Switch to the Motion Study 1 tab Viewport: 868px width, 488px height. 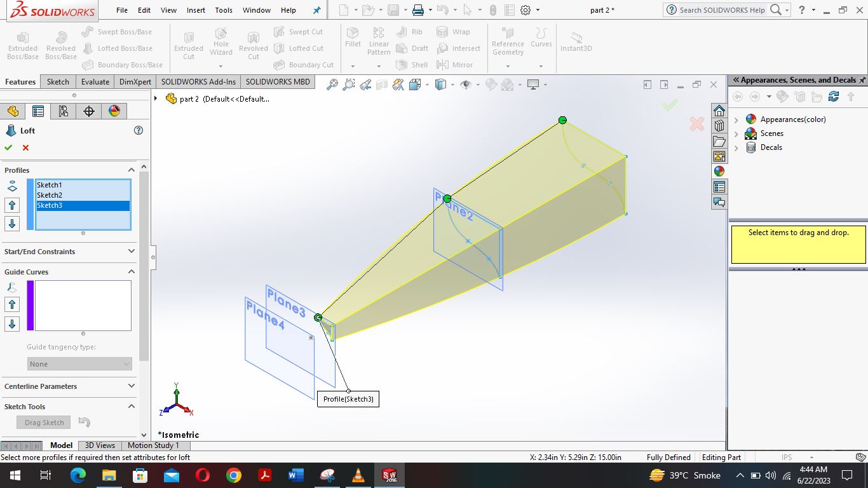153,445
